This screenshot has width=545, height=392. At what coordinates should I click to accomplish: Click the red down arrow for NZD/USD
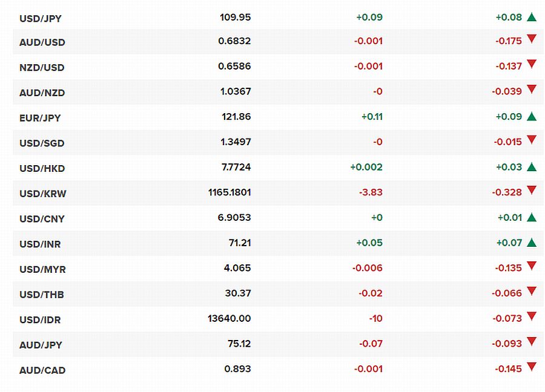point(532,64)
